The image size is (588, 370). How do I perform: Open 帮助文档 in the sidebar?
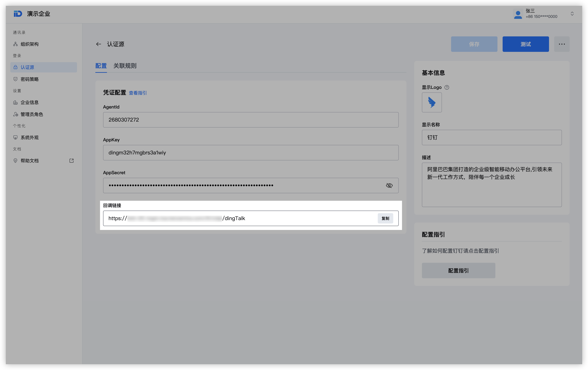[x=43, y=161]
